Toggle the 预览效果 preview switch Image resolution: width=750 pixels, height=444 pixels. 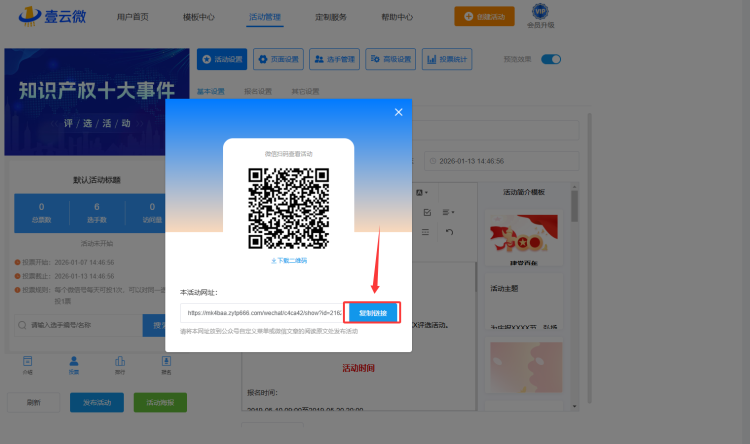coord(551,59)
